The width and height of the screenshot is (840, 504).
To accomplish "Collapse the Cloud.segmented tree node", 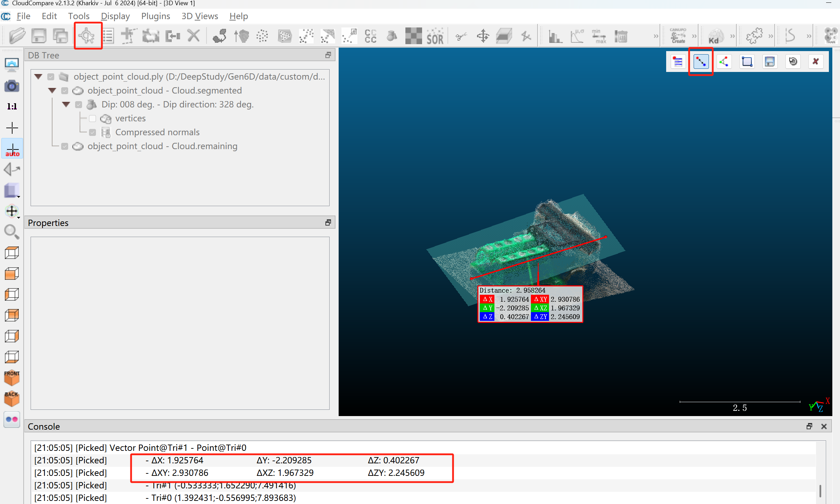I will click(52, 90).
